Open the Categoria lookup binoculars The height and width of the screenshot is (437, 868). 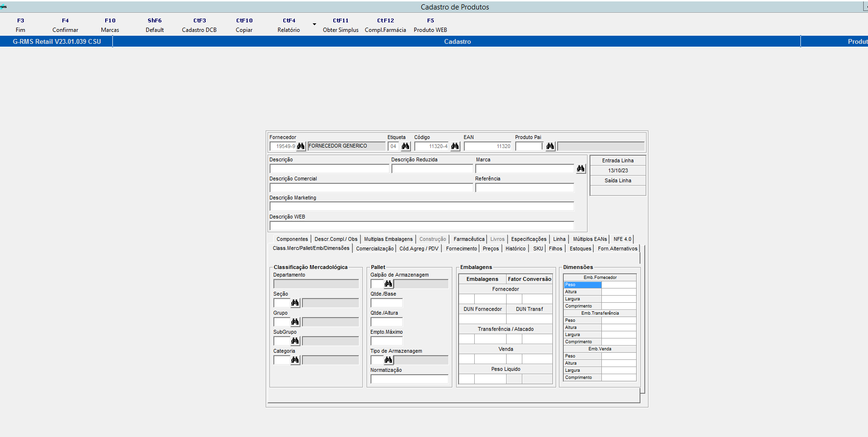pyautogui.click(x=295, y=360)
